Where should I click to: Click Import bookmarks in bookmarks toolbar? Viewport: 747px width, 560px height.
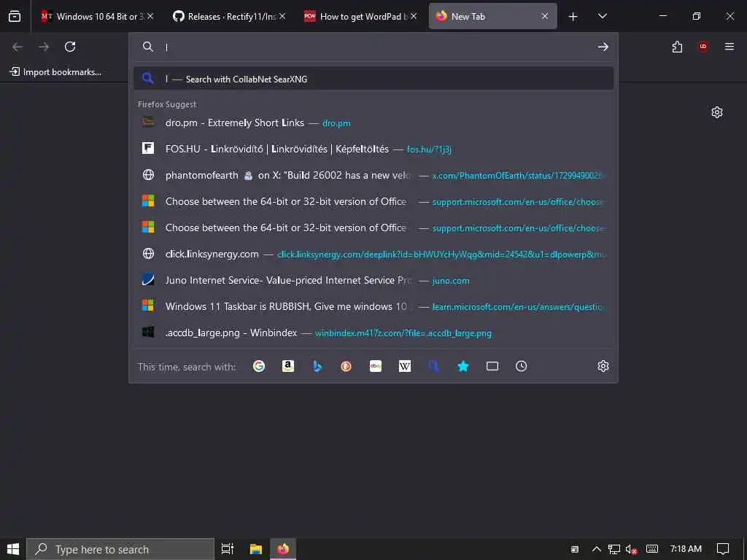(55, 72)
